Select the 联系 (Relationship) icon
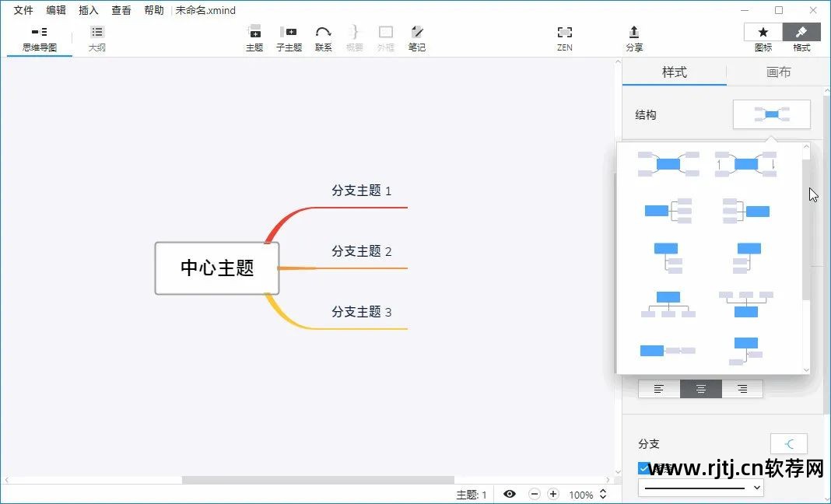 pos(323,37)
